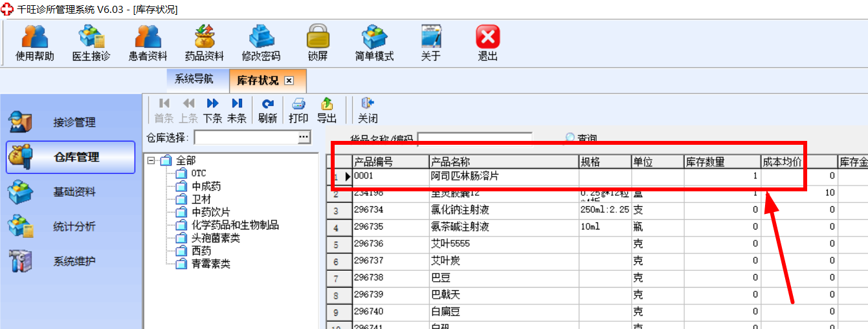Select row header number 5
Viewport: 868px width, 329px height.
339,244
